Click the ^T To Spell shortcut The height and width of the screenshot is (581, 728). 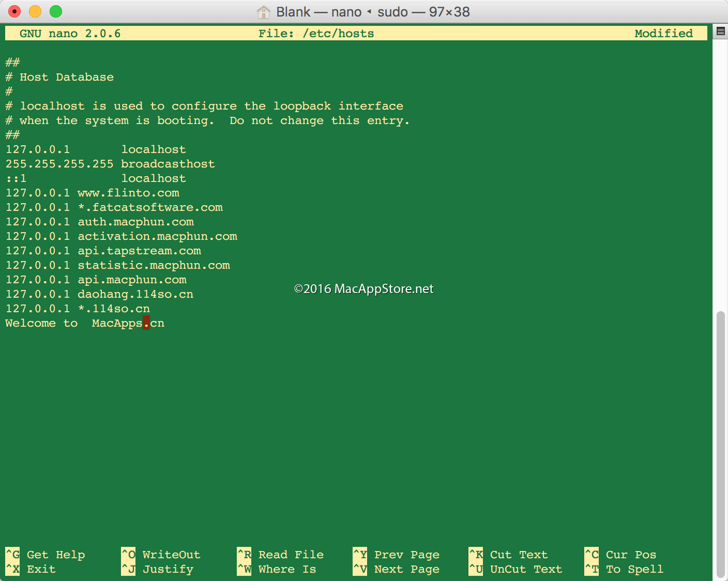(624, 569)
